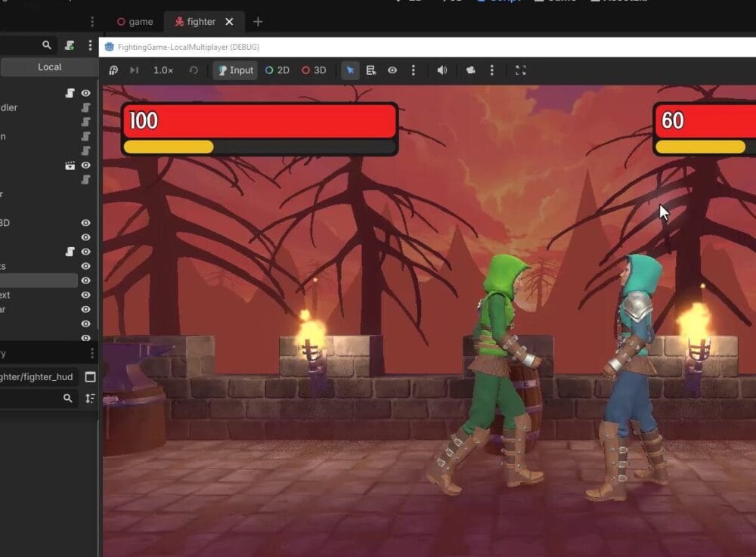Open scene dock three-dot options menu

point(90,45)
